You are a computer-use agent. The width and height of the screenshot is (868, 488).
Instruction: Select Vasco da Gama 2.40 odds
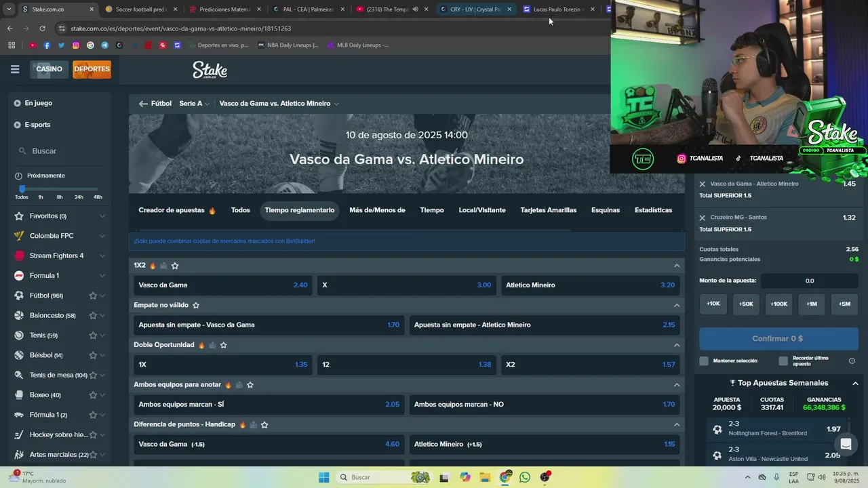pos(223,285)
